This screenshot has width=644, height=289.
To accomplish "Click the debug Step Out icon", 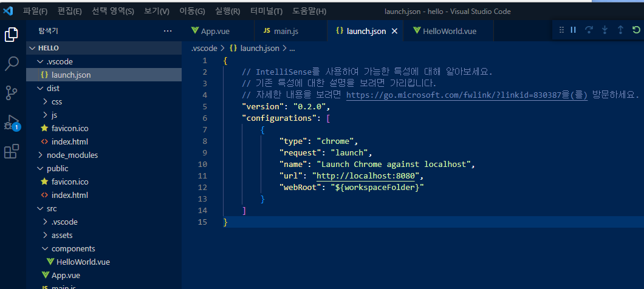I will point(620,30).
